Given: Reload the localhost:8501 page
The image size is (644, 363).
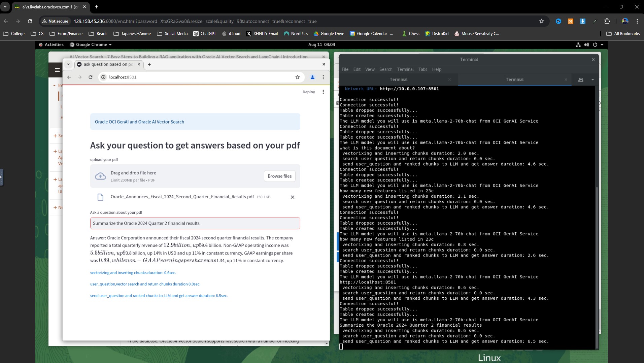Looking at the screenshot, I should [91, 77].
